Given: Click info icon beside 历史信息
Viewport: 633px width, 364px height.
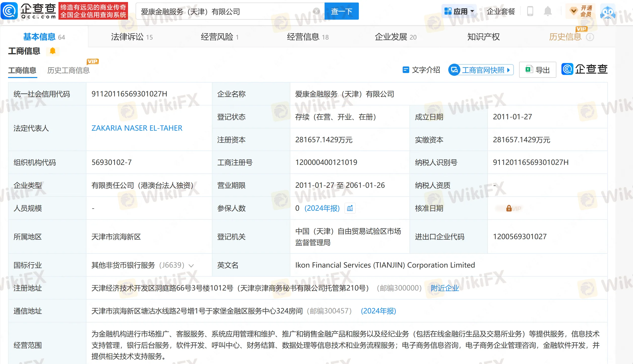Looking at the screenshot, I should 590,37.
